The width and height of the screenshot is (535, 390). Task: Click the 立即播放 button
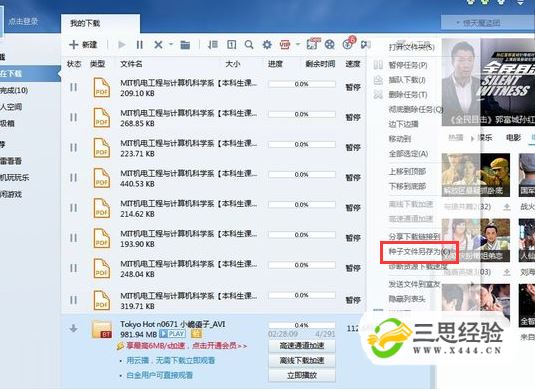pos(302,375)
